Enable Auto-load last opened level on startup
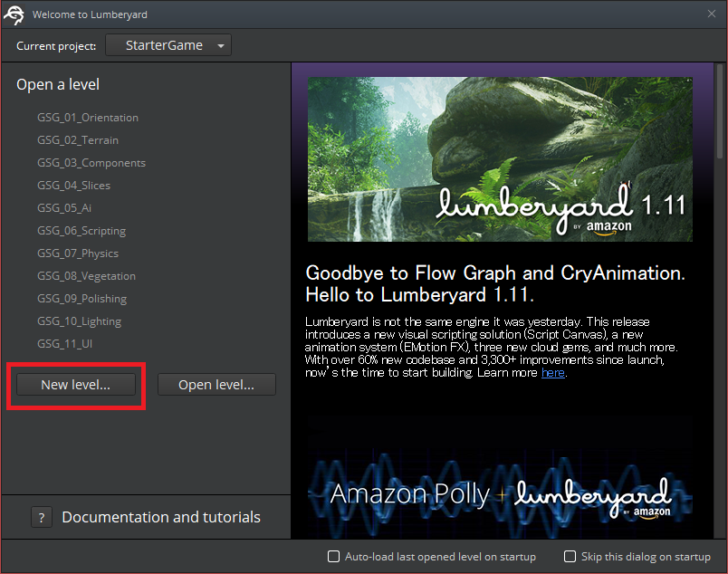Image resolution: width=728 pixels, height=574 pixels. [x=333, y=557]
